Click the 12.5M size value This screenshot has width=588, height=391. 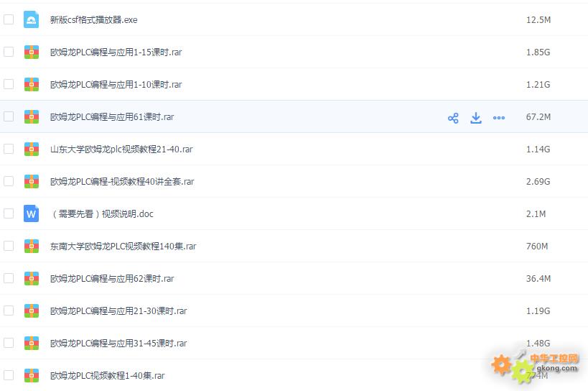tap(538, 20)
